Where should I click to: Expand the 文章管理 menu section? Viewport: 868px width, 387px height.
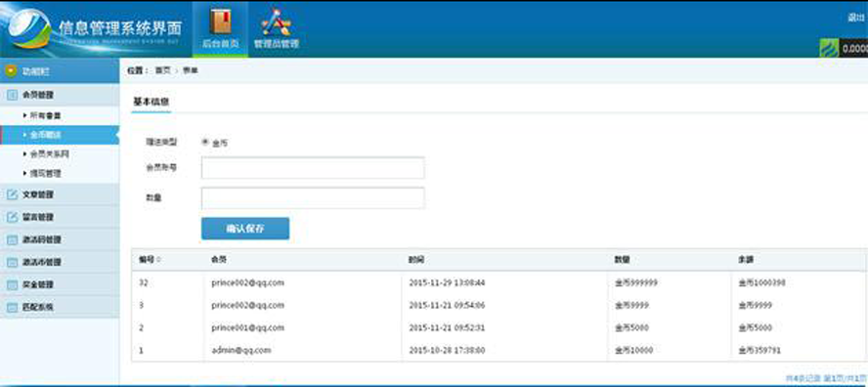click(x=60, y=194)
